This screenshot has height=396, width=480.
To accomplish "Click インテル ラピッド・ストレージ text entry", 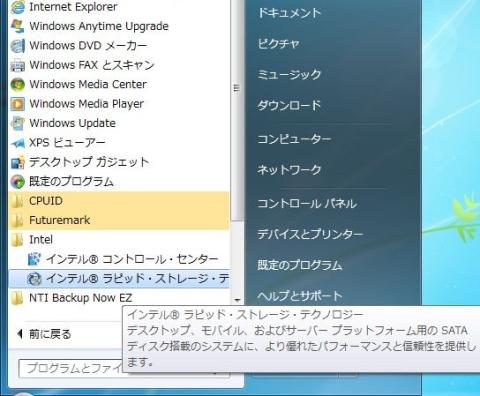I will click(137, 279).
